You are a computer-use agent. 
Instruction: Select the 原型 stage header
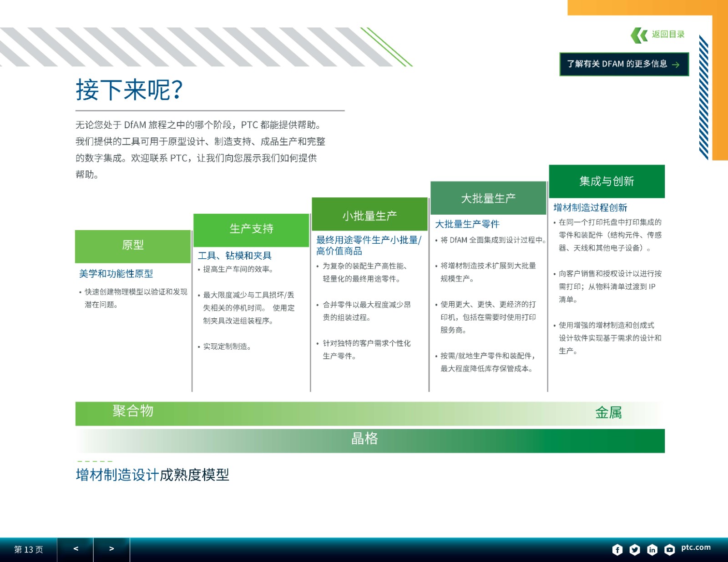133,246
